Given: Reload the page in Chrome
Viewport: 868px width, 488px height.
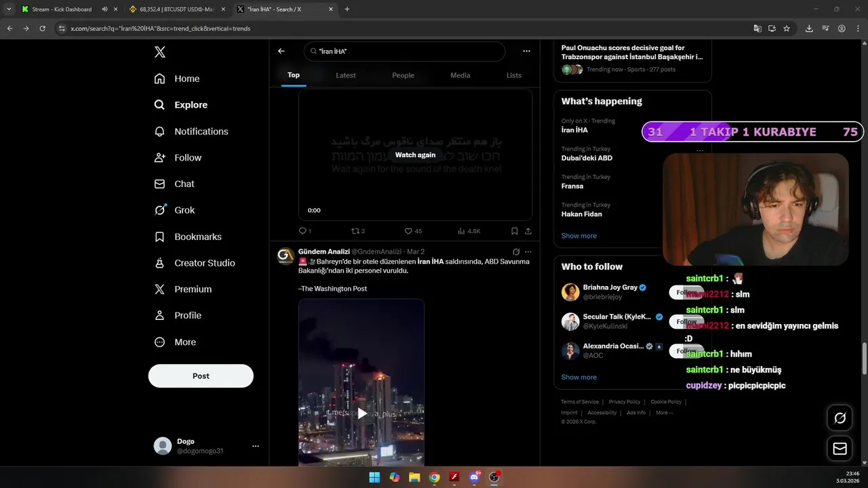Looking at the screenshot, I should point(42,28).
